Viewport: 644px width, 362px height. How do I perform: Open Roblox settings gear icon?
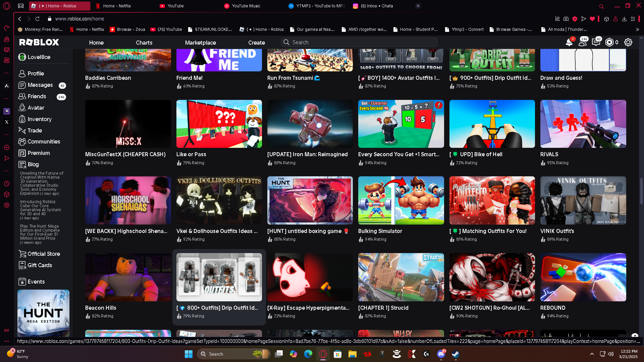pyautogui.click(x=628, y=42)
